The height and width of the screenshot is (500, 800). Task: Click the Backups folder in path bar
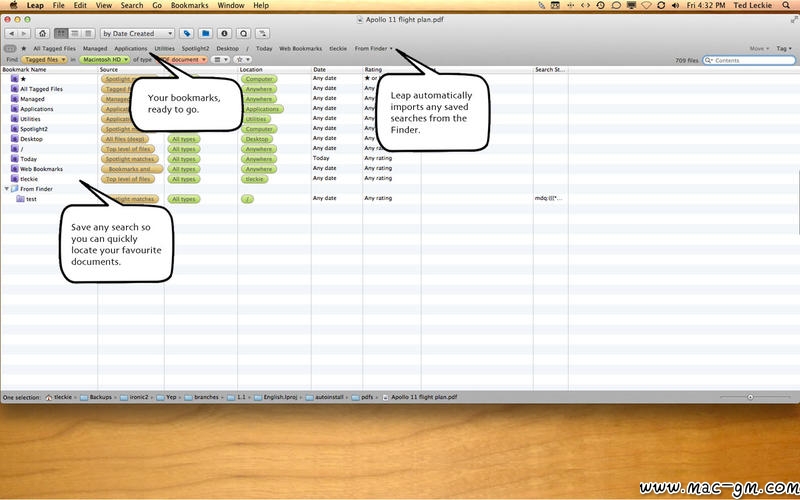coord(96,397)
